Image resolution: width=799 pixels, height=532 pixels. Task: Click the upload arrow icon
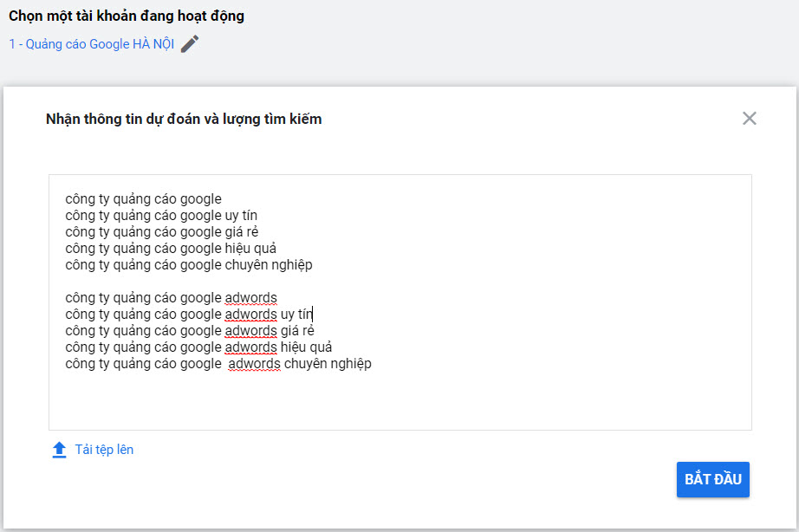(59, 450)
